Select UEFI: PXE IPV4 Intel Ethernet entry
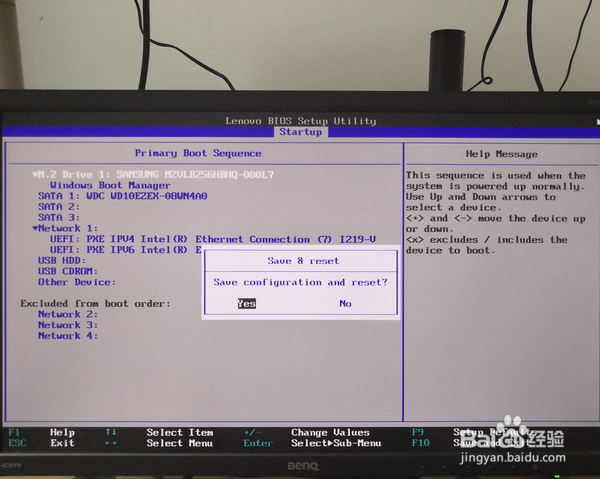This screenshot has width=600, height=479. (x=213, y=239)
